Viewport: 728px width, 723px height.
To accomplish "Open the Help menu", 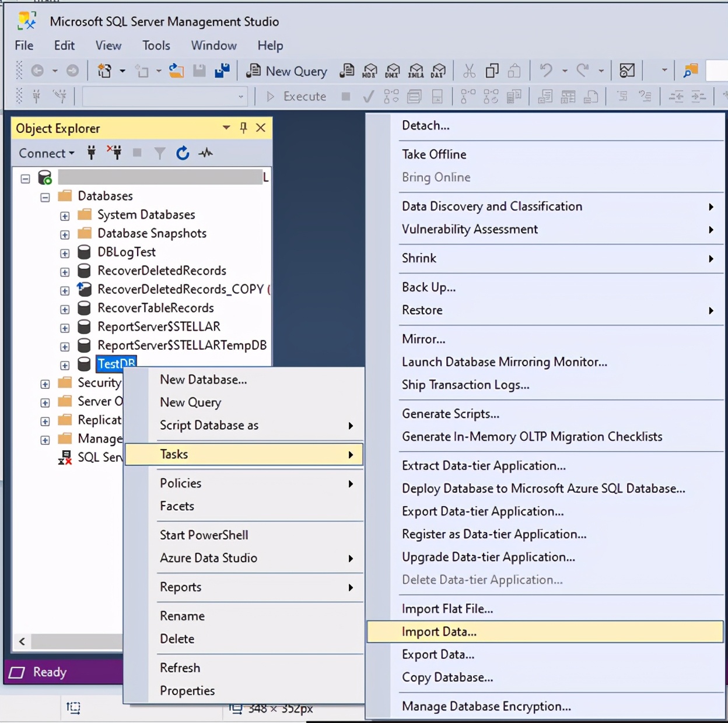I will coord(270,45).
